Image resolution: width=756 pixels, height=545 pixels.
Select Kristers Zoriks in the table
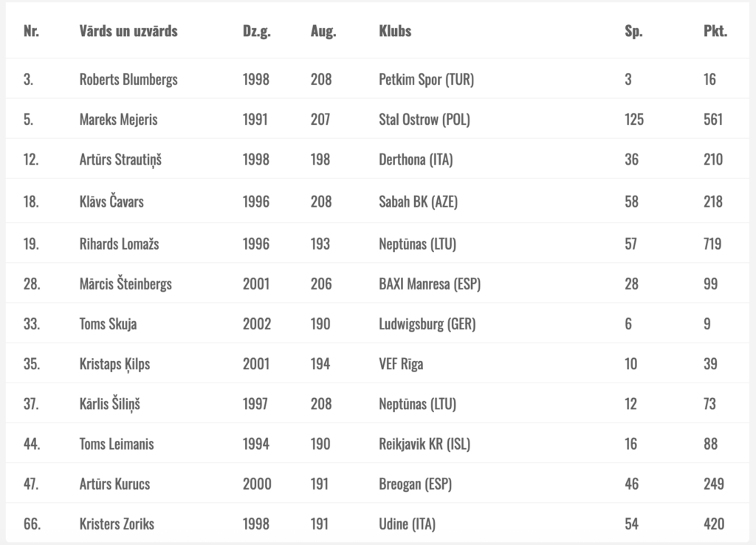coord(117,524)
